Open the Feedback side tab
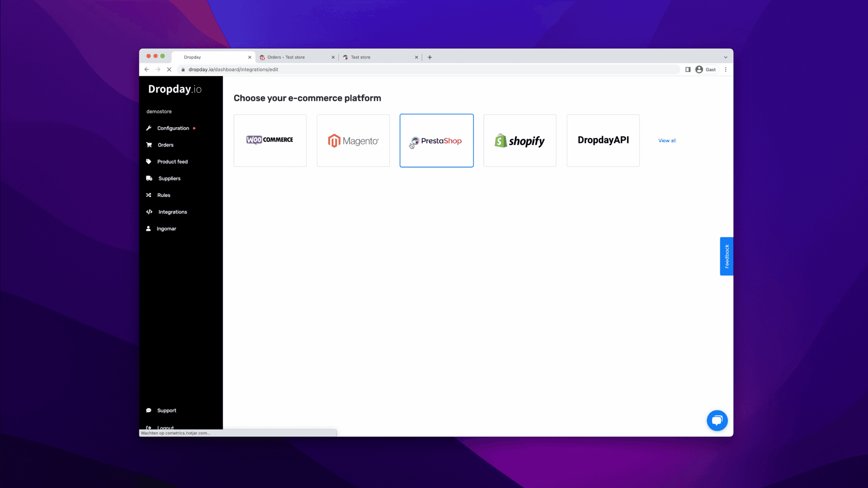 pyautogui.click(x=727, y=256)
